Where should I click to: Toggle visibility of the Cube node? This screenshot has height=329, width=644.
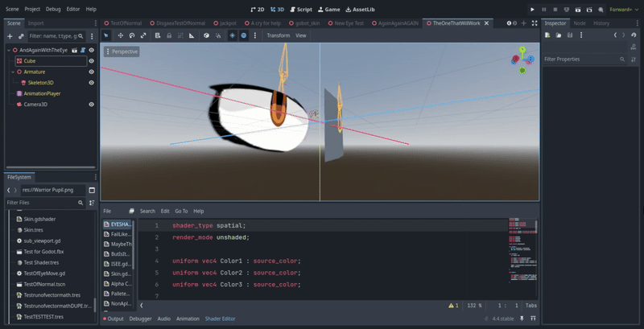(91, 60)
